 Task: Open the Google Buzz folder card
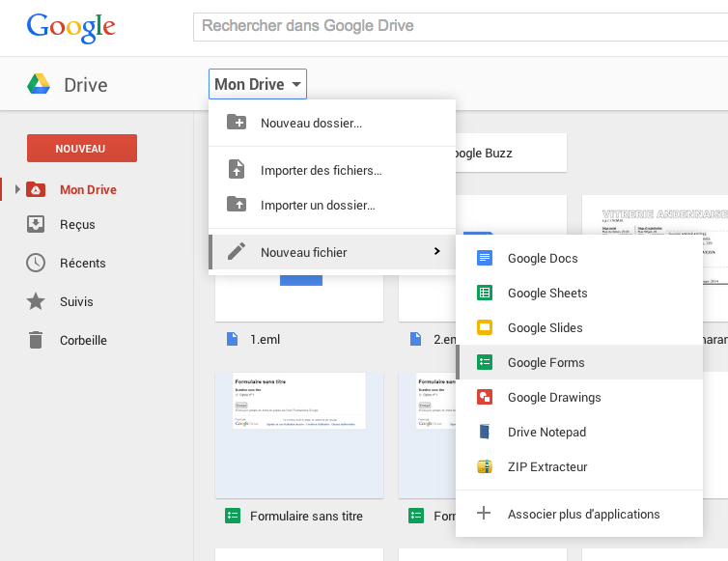click(511, 153)
